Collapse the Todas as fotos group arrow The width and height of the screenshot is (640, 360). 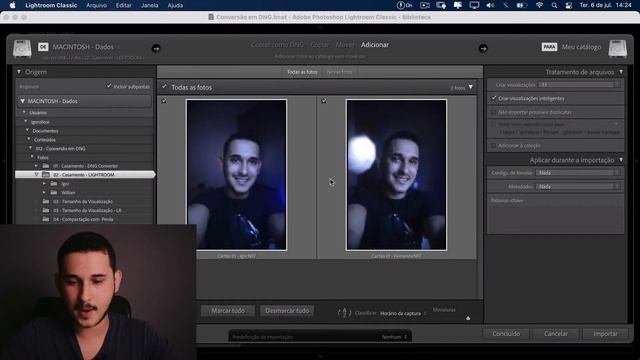(471, 87)
